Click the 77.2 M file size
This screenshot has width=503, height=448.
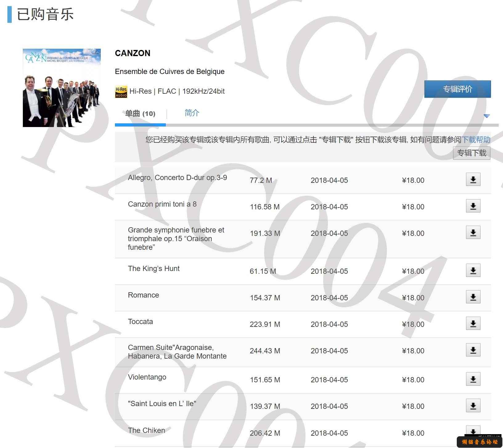[261, 180]
